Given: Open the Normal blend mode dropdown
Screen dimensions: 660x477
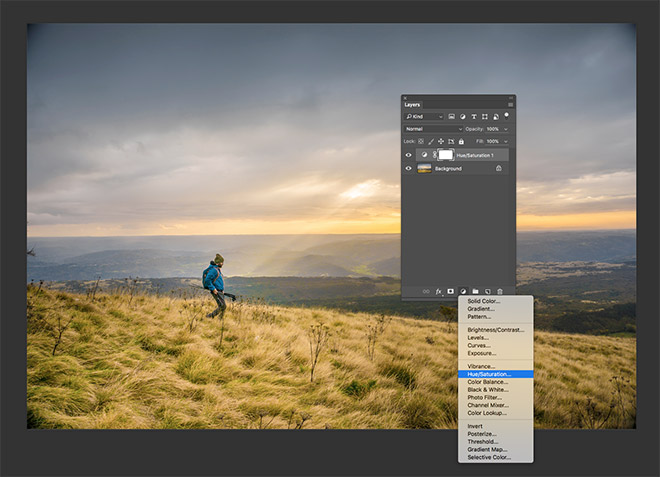Looking at the screenshot, I should (x=432, y=129).
